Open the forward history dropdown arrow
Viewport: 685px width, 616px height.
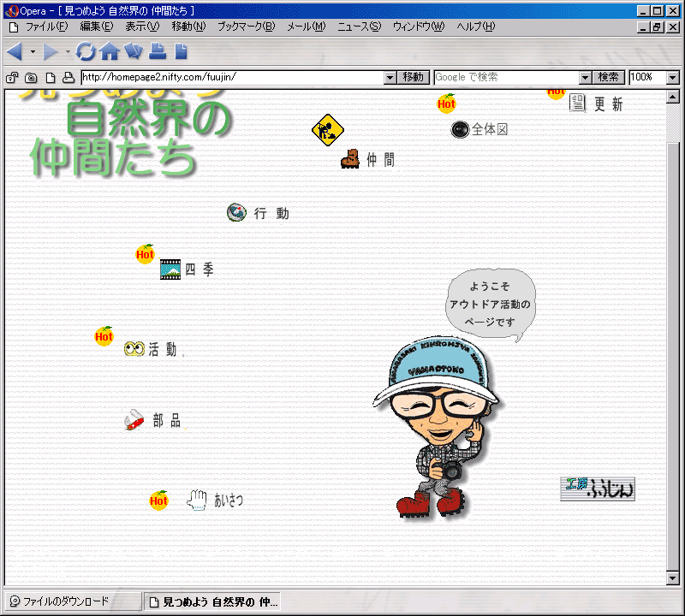pyautogui.click(x=68, y=51)
